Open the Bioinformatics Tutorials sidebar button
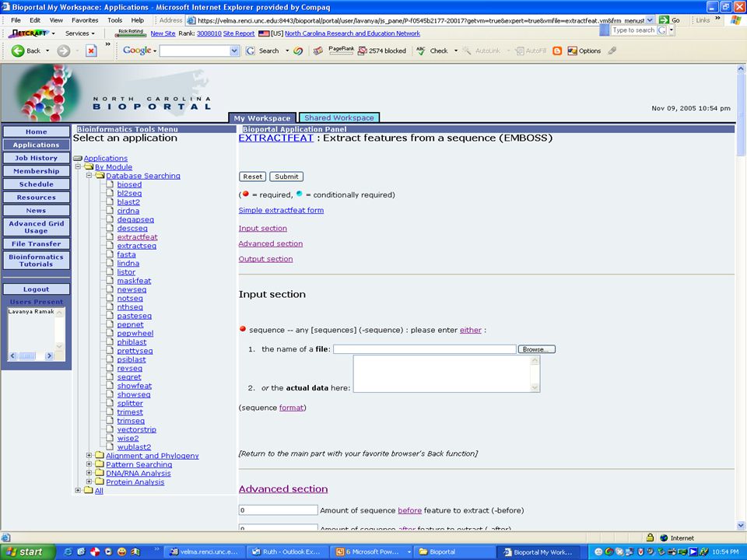The height and width of the screenshot is (560, 747). (x=37, y=261)
